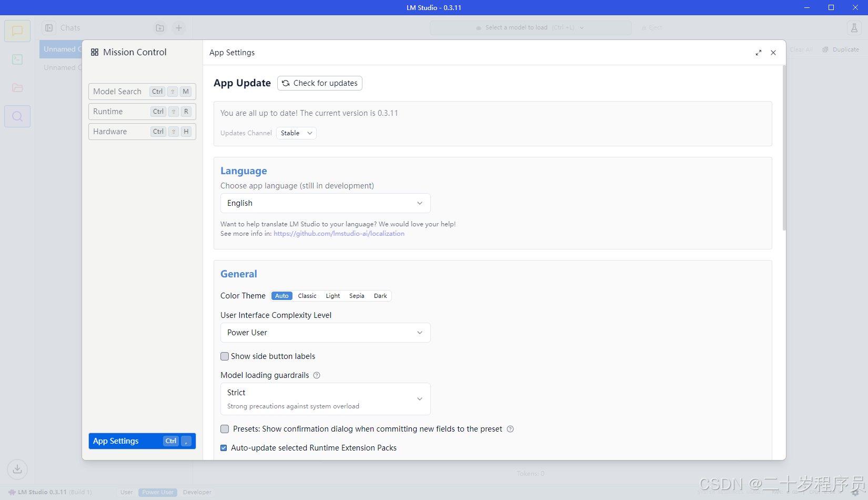
Task: Open the User Interface Complexity Level dropdown
Action: pyautogui.click(x=325, y=333)
